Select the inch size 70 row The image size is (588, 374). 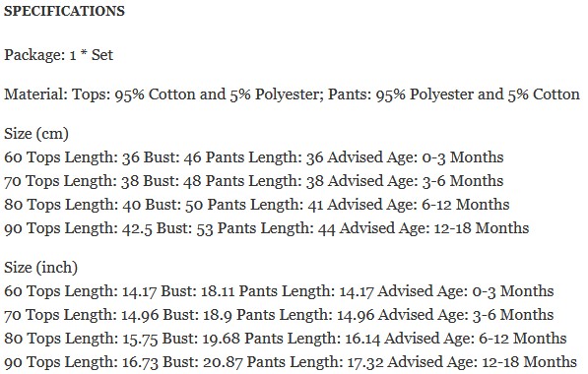pos(279,315)
